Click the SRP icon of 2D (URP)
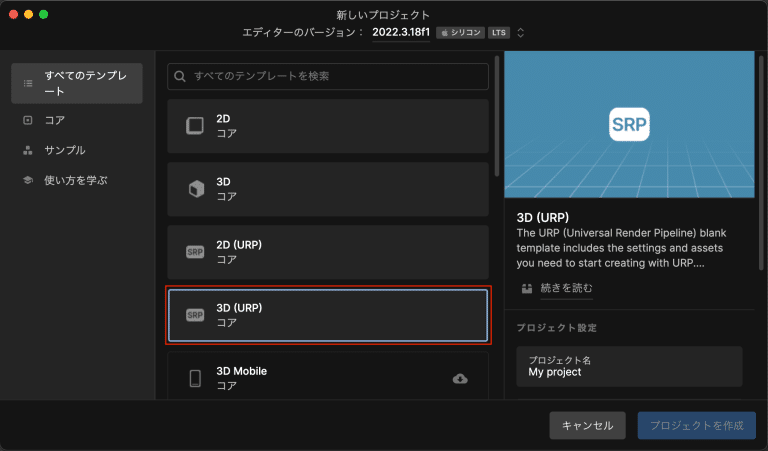Viewport: 768px width, 451px height. click(195, 252)
